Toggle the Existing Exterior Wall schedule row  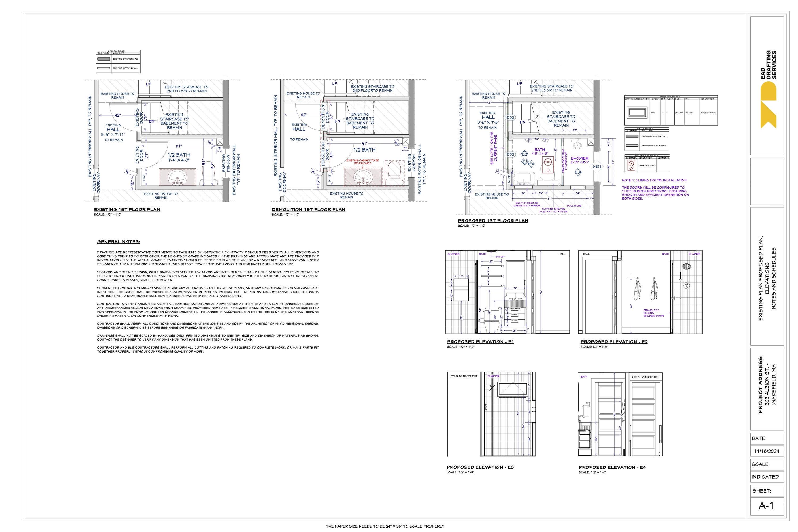click(654, 136)
